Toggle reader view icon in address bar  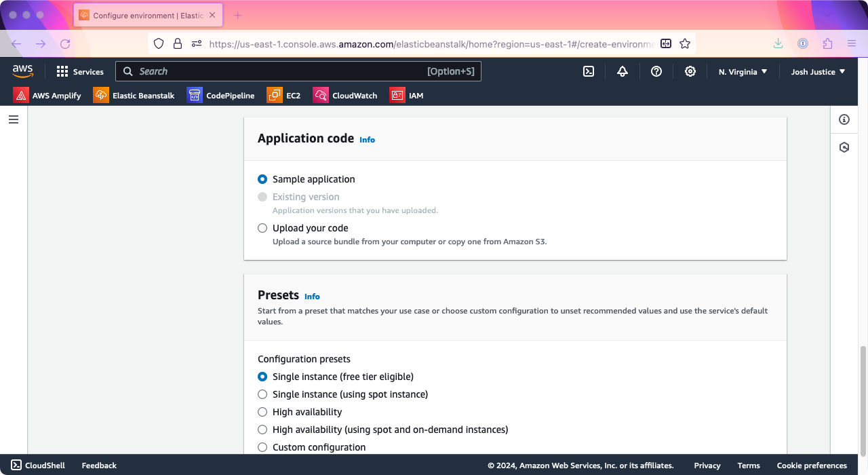666,43
